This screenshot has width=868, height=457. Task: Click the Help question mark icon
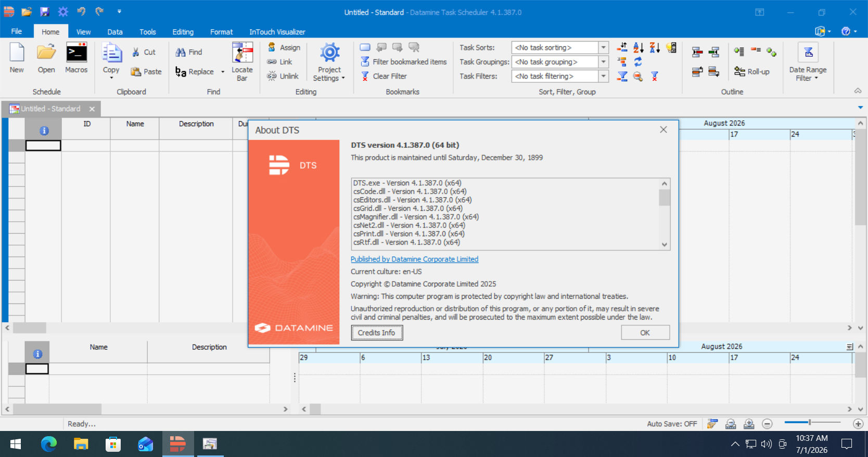[x=846, y=31]
